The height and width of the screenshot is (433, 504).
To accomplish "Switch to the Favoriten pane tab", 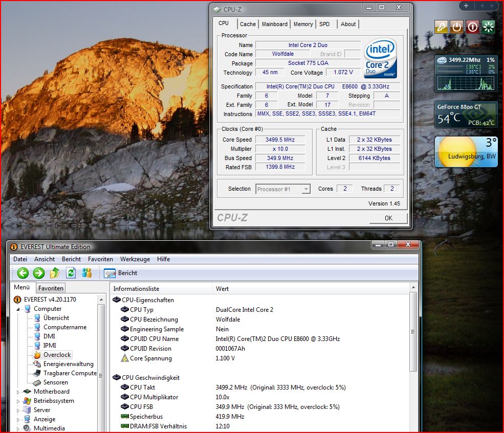I will tap(51, 288).
